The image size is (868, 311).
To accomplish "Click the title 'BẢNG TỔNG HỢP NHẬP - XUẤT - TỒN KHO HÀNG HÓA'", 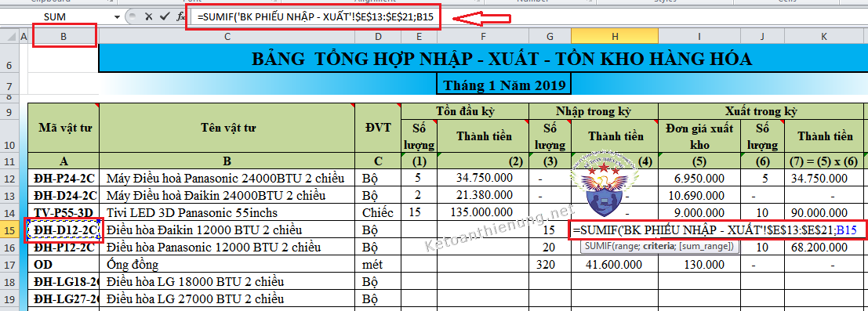I will click(x=502, y=59).
